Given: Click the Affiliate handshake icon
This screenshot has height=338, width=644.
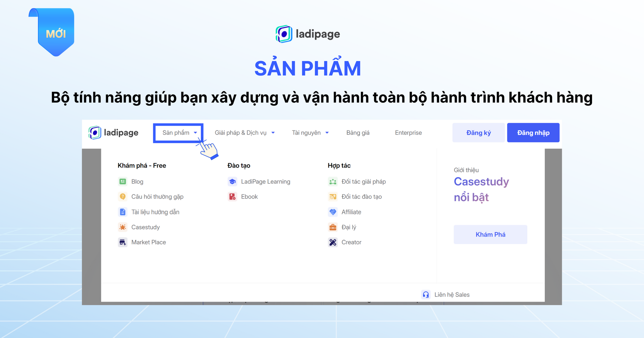Looking at the screenshot, I should pyautogui.click(x=333, y=212).
